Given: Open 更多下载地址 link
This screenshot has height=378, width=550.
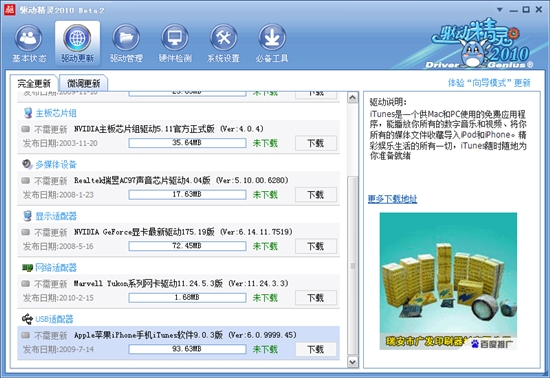Looking at the screenshot, I should click(x=392, y=199).
